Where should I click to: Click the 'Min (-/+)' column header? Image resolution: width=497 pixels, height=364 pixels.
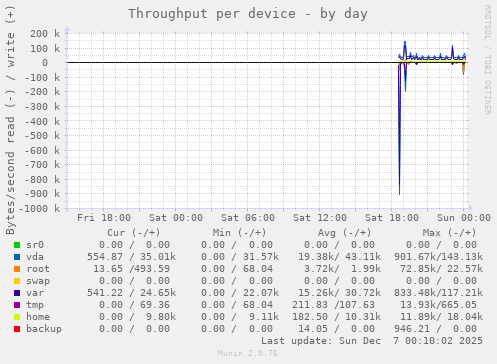239,233
